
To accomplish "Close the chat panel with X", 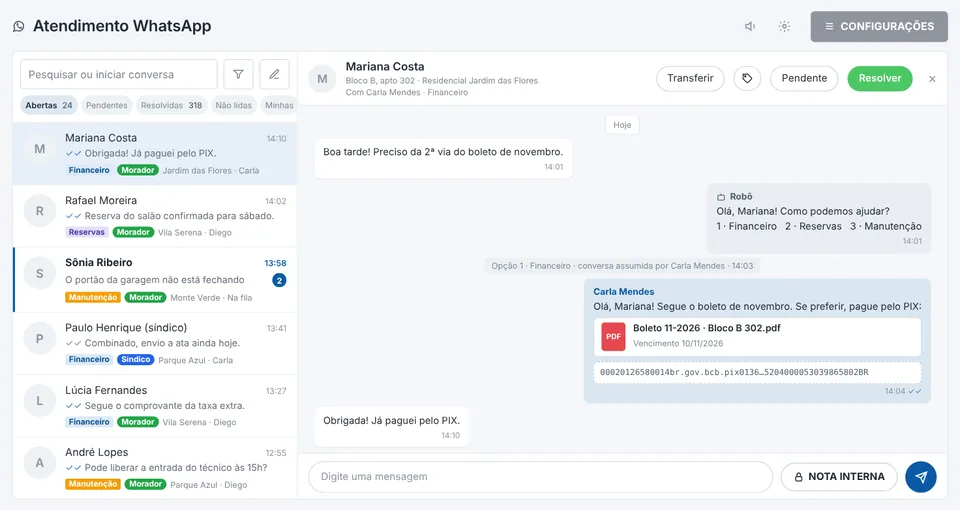I will click(x=932, y=79).
